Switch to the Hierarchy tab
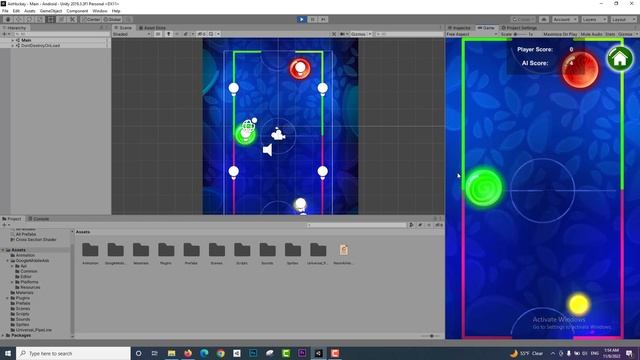640x360 pixels. tap(15, 28)
